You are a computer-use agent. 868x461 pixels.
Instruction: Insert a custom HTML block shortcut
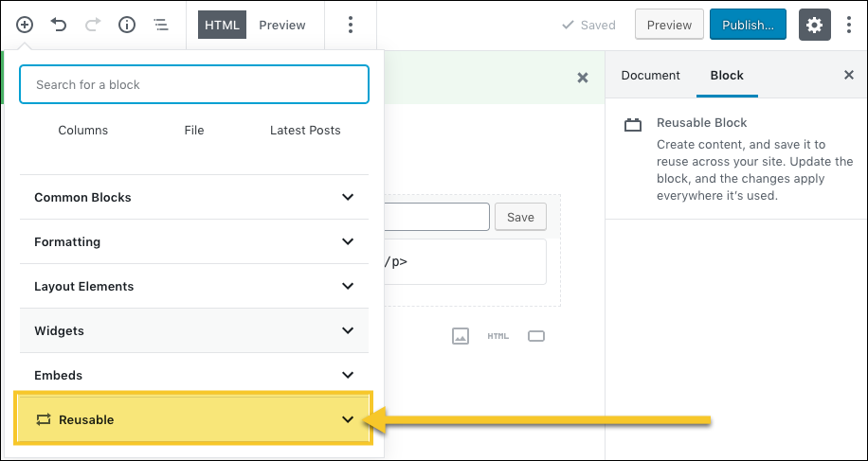[x=497, y=336]
